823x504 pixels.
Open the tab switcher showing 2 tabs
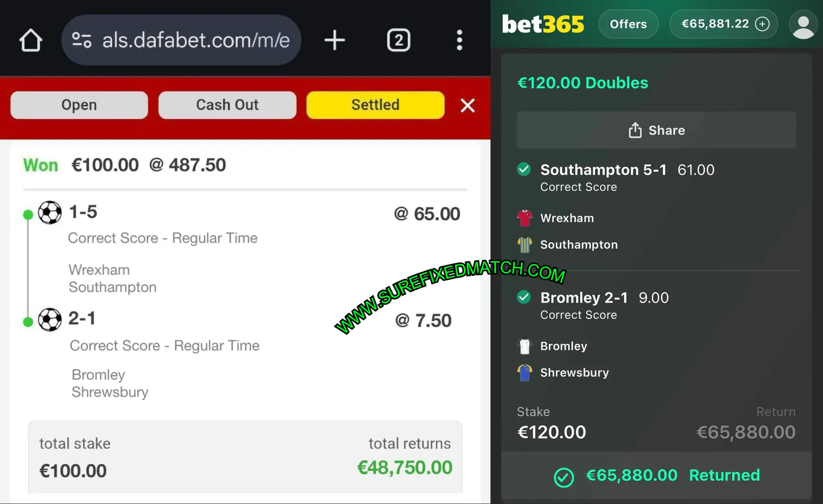coord(398,40)
